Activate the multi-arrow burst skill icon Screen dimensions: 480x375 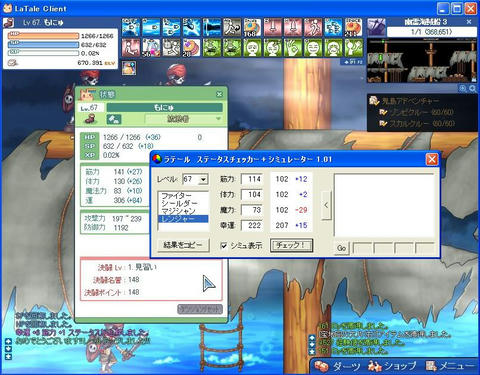tap(131, 27)
